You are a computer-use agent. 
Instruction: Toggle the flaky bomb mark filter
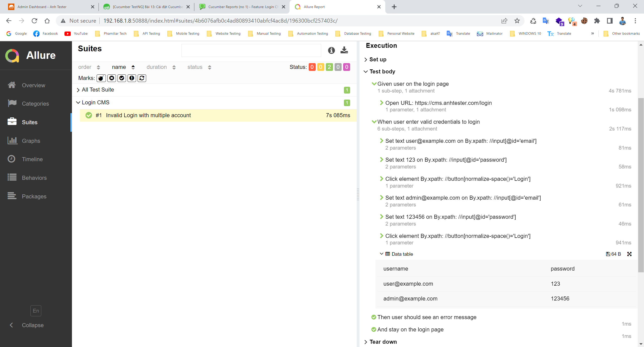(101, 78)
